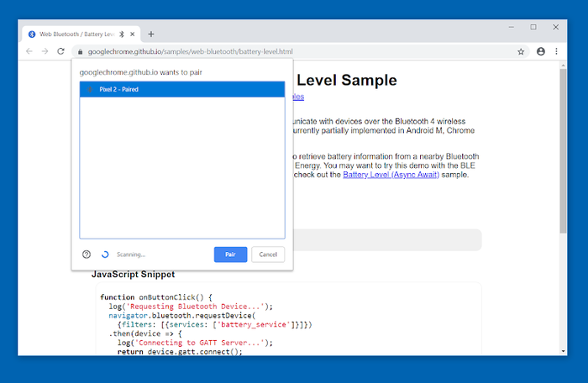This screenshot has height=383, width=588.
Task: Maximize the Chrome window
Action: [533, 27]
